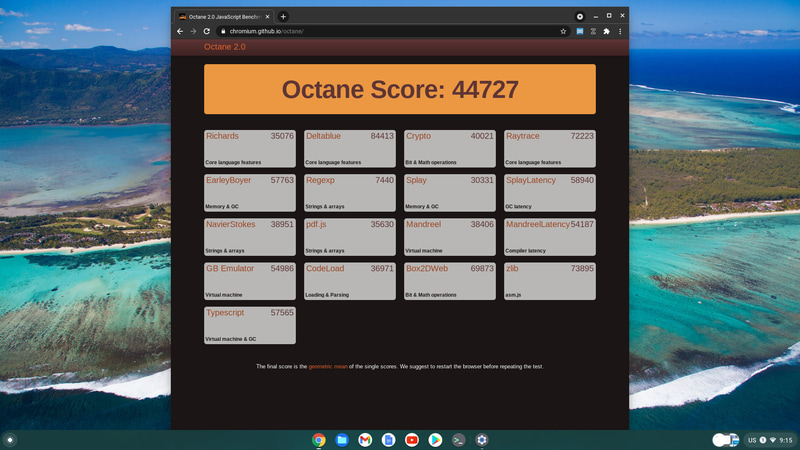800x450 pixels.
Task: Click the browser forward arrow
Action: (193, 31)
